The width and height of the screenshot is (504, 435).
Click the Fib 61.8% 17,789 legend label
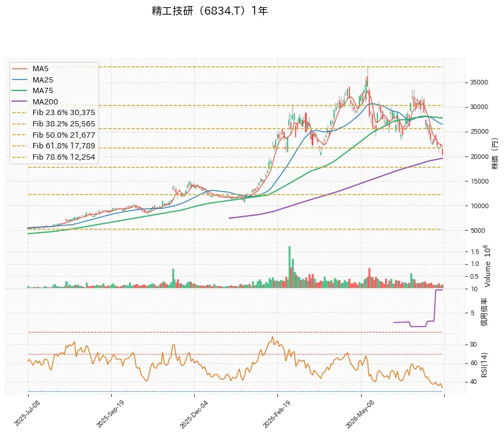point(64,146)
